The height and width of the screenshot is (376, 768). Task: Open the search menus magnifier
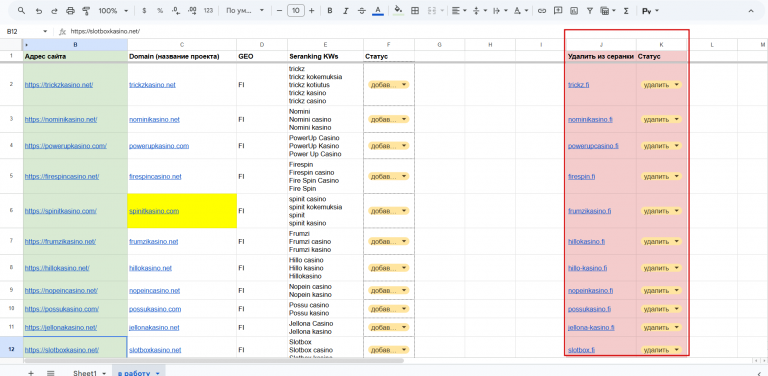22,11
